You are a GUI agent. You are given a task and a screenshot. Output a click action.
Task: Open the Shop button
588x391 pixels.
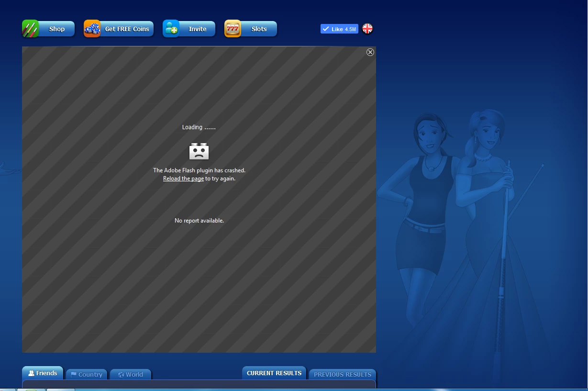(48, 29)
